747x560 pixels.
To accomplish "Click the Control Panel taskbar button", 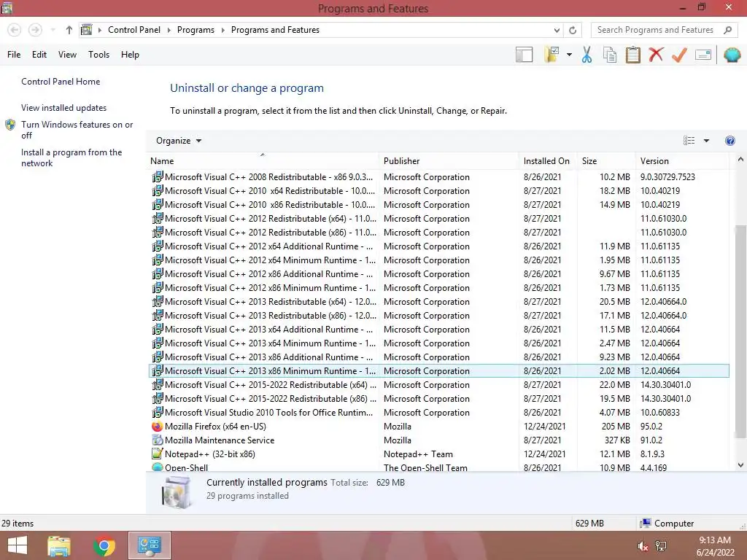I will (x=149, y=545).
